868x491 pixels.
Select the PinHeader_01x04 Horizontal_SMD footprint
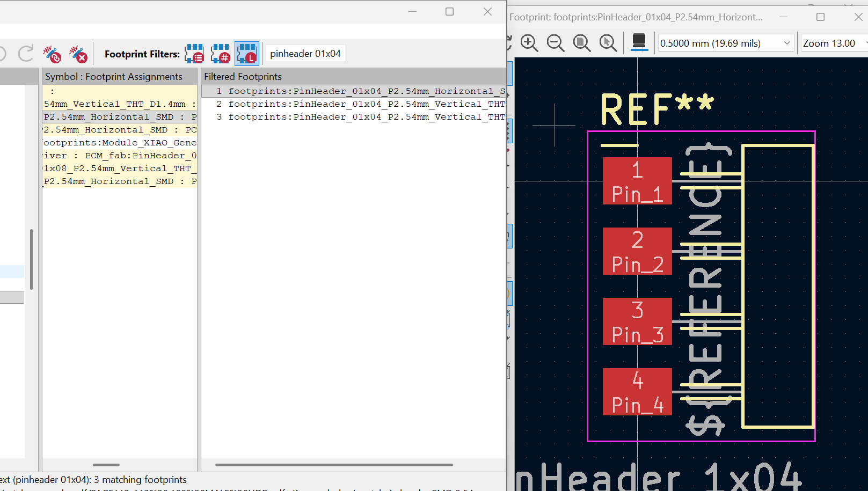click(354, 91)
